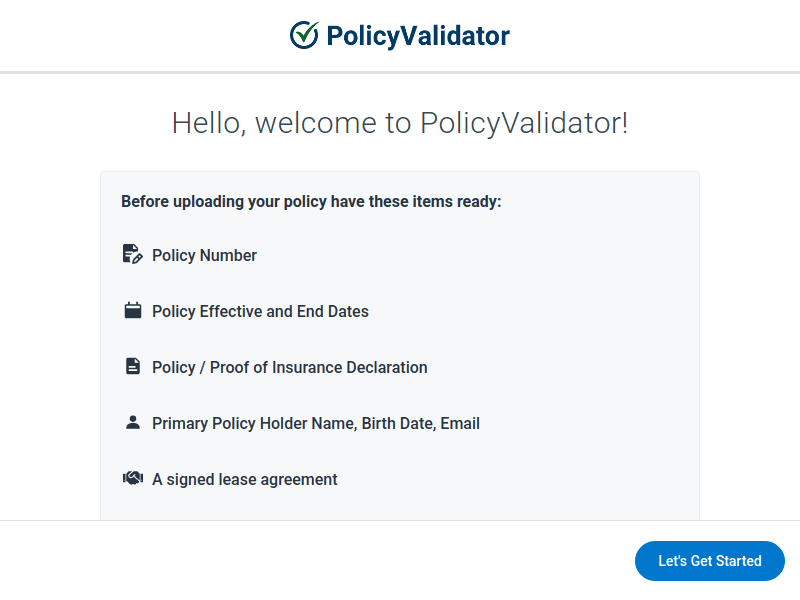Click the Hello welcome heading text
Screen dimensions: 800x600
[400, 123]
